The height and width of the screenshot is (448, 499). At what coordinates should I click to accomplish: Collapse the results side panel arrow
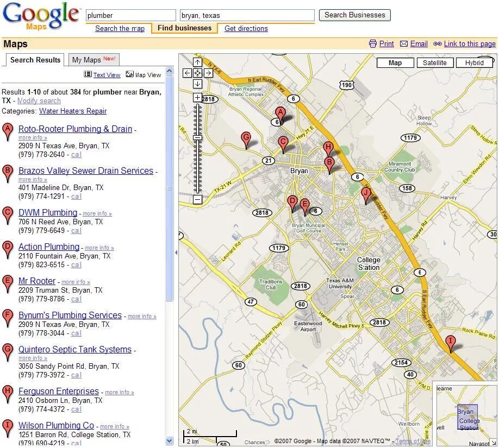[176, 253]
